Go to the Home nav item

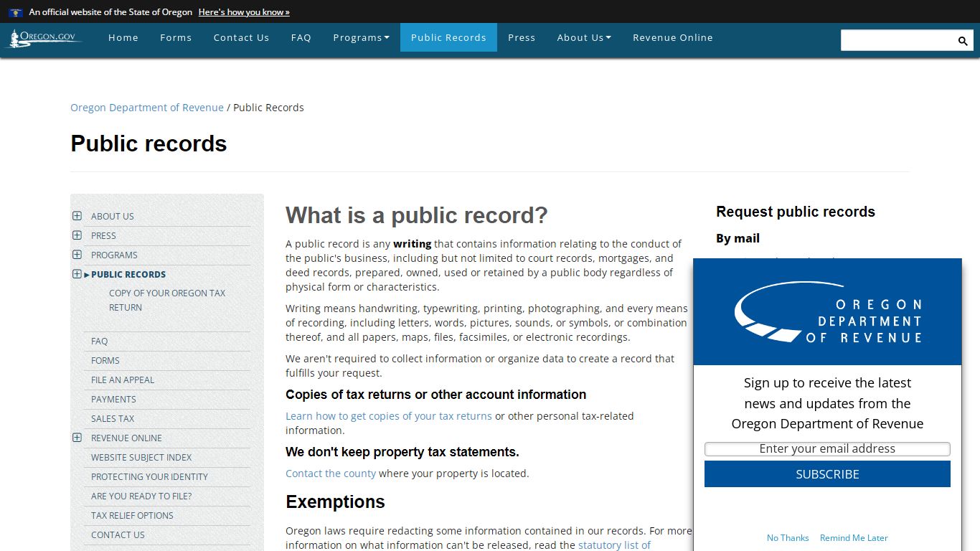click(x=123, y=37)
